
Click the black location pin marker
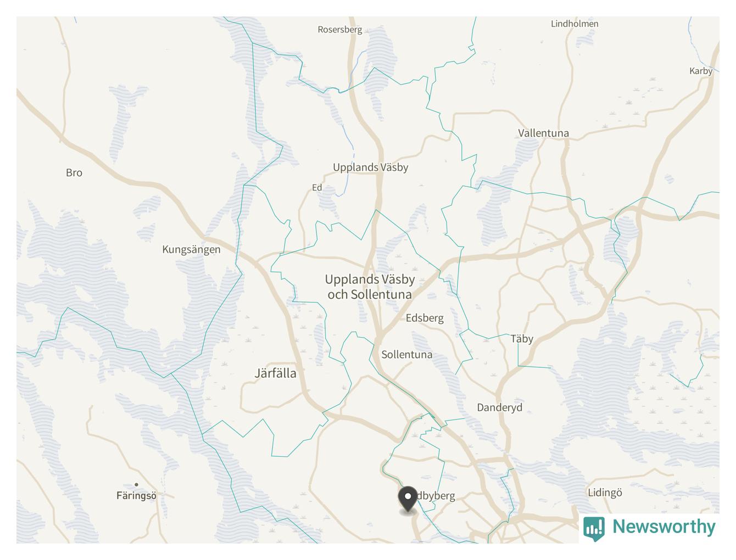pos(408,500)
